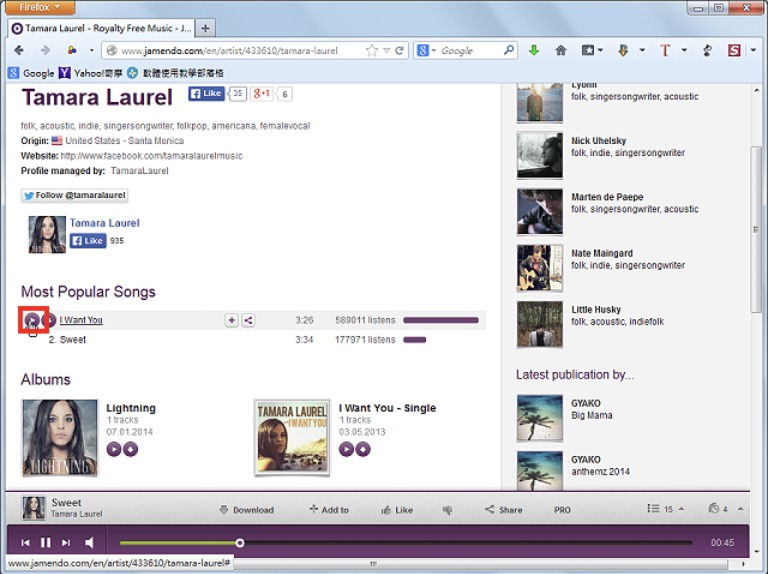This screenshot has height=574, width=770.
Task: Open the I Want You - Single cover
Action: point(292,437)
